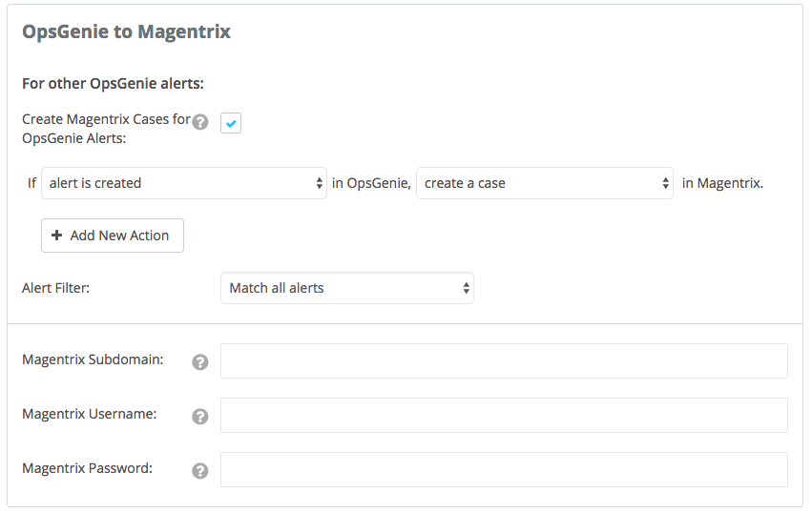Focus the Magentrix Password input field
The height and width of the screenshot is (513, 812).
click(504, 470)
